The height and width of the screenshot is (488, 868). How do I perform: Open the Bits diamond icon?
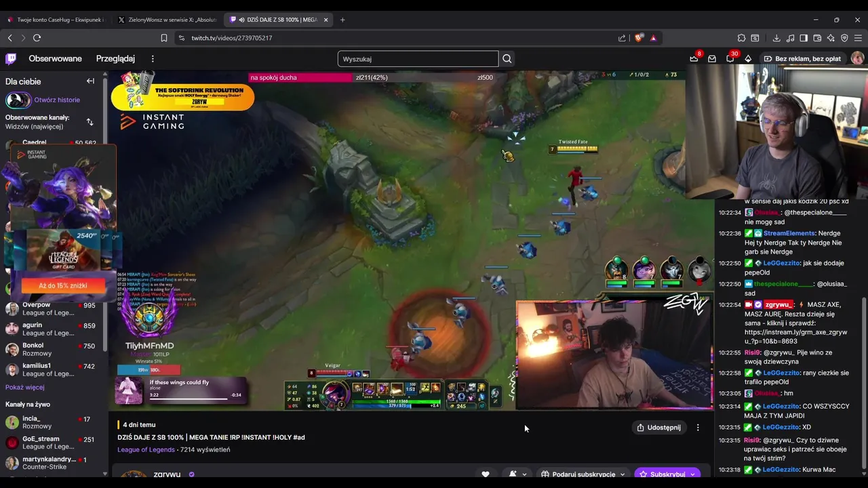pos(748,59)
